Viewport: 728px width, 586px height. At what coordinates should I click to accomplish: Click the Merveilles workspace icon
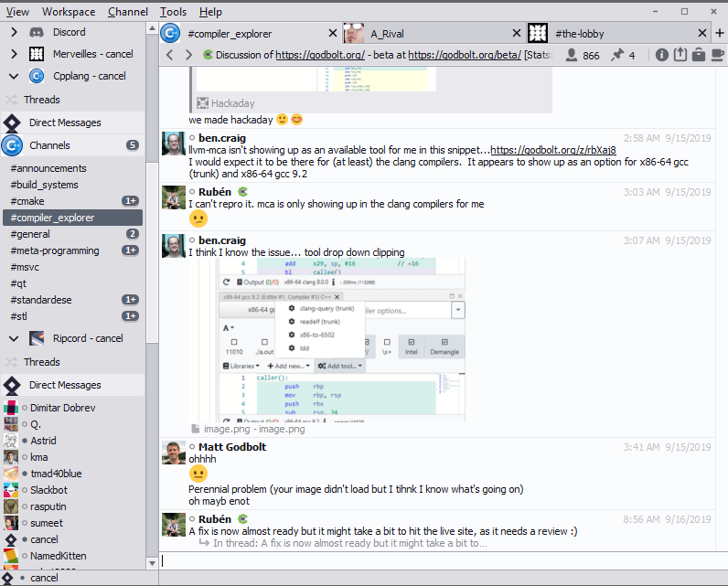tap(37, 54)
